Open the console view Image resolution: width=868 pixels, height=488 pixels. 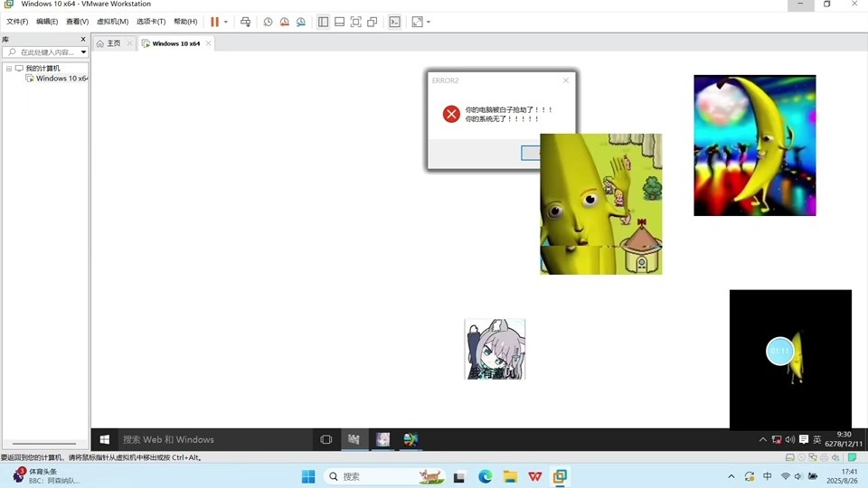pyautogui.click(x=395, y=22)
